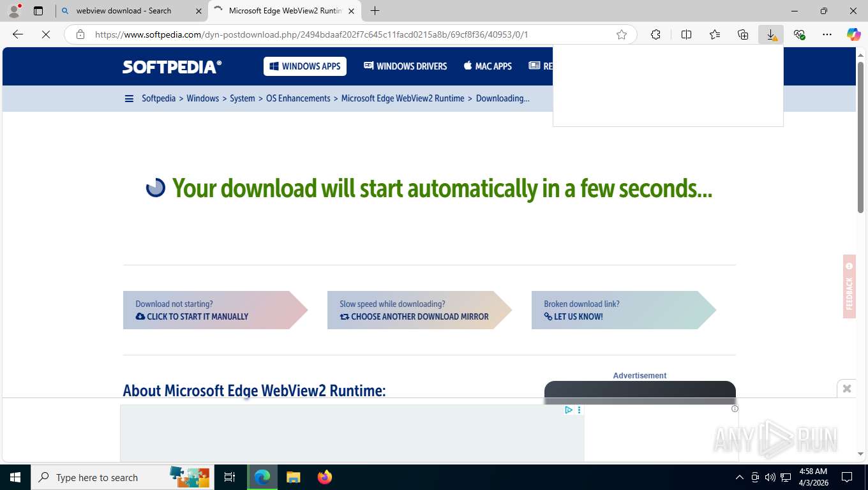Select the WINDOWS APPS category
Viewport: 868px width, 490px height.
(x=305, y=66)
